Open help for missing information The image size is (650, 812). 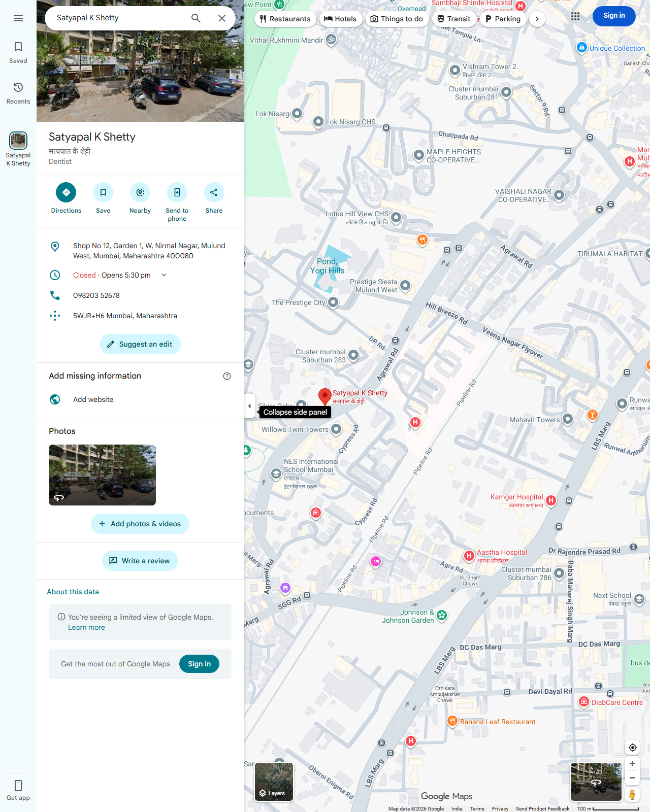pos(227,376)
